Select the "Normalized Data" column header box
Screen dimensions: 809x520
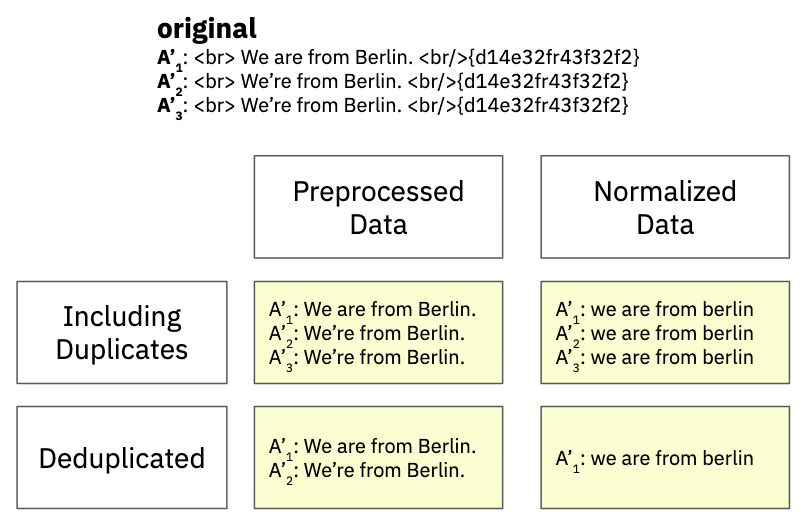(x=665, y=207)
